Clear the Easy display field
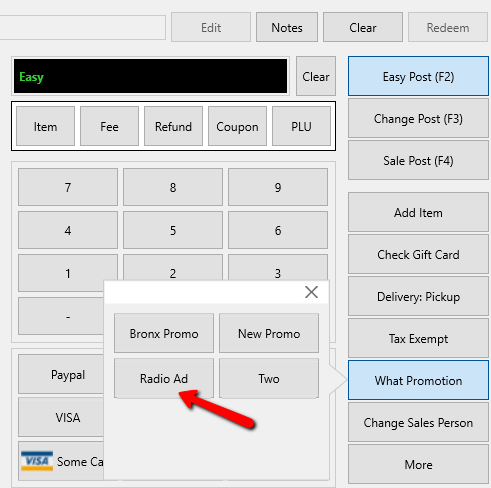 coord(316,76)
